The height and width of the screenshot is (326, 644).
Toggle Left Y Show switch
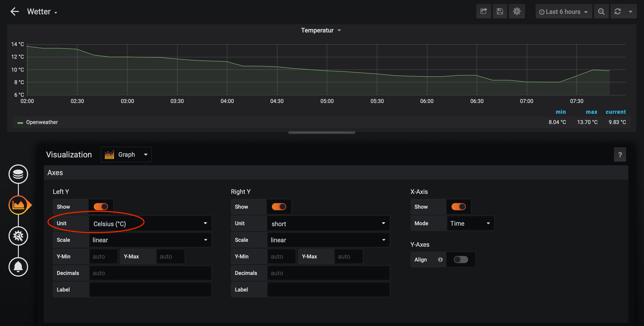pyautogui.click(x=101, y=207)
